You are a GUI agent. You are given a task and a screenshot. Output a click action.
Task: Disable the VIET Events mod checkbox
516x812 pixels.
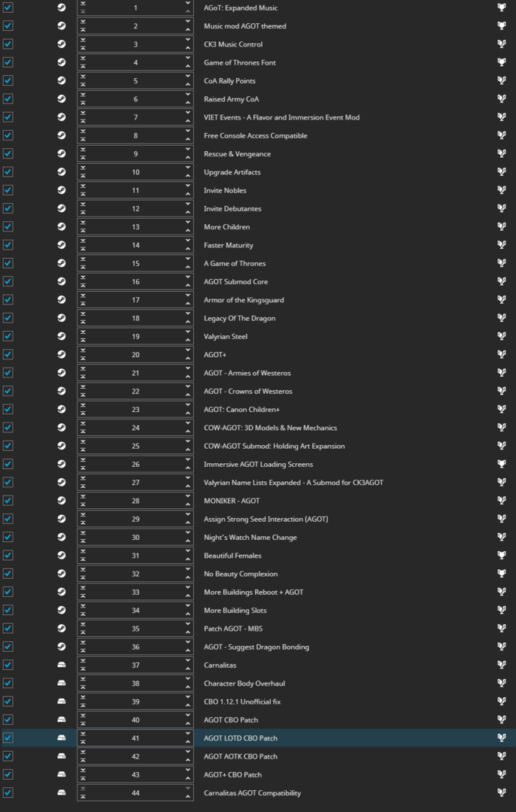(8, 117)
